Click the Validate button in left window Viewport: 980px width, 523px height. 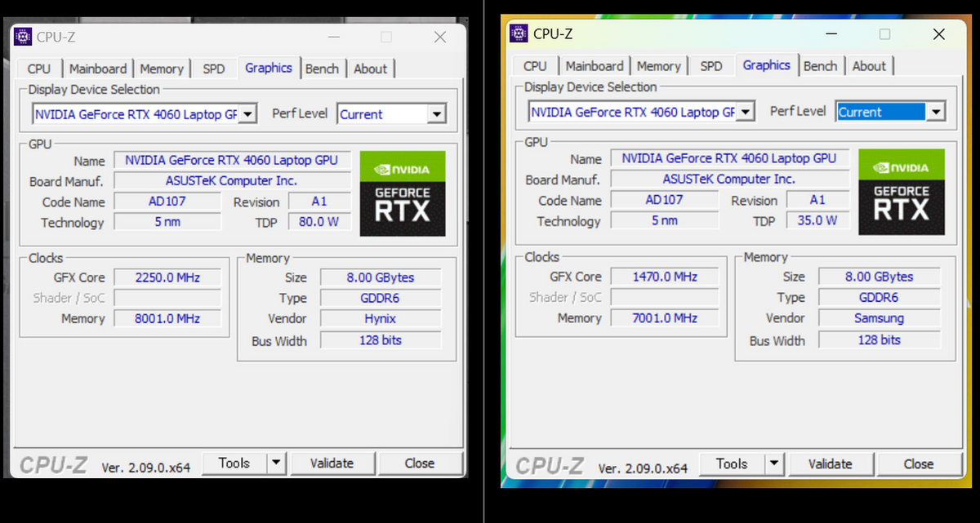pos(332,463)
